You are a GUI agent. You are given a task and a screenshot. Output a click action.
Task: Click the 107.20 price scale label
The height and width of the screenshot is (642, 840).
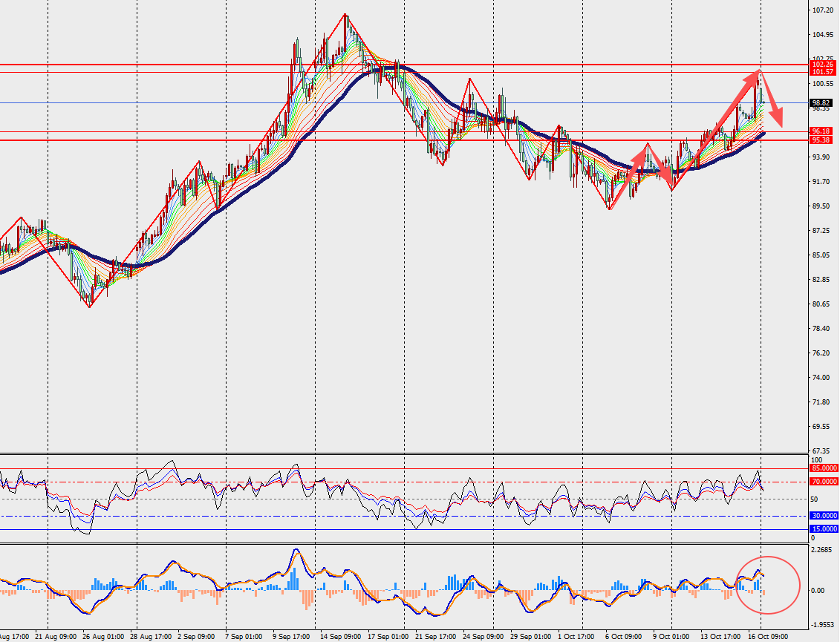tap(821, 10)
